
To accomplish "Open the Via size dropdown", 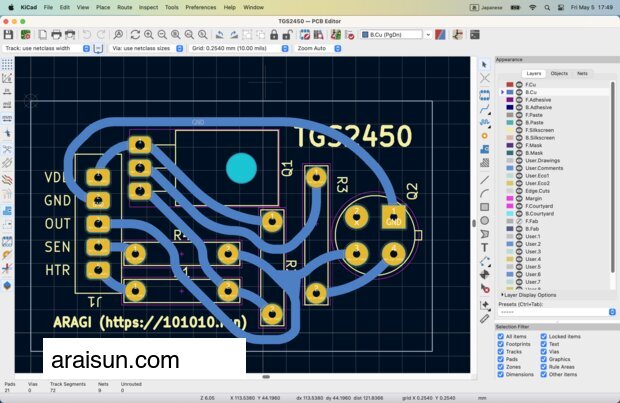I will (147, 48).
